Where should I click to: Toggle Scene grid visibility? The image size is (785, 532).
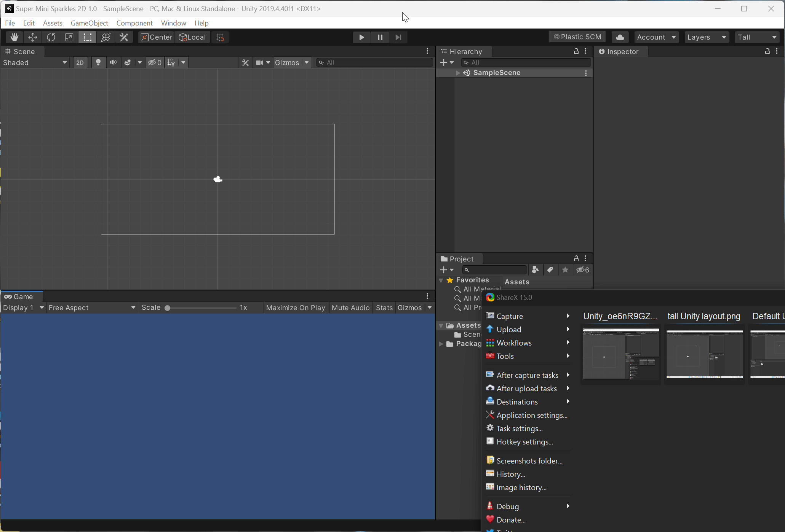coord(171,62)
